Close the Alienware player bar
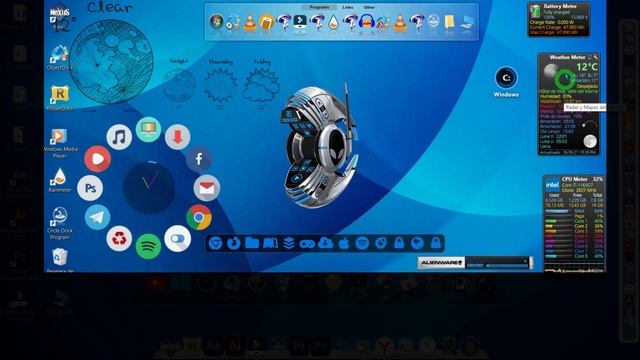This screenshot has height=360, width=640. (525, 260)
